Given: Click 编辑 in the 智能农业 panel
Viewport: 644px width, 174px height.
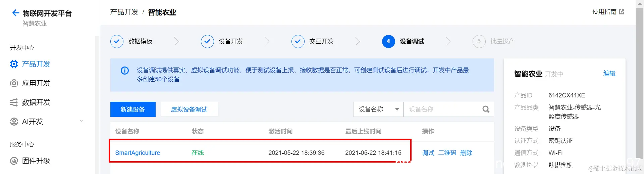Looking at the screenshot, I should point(609,74).
